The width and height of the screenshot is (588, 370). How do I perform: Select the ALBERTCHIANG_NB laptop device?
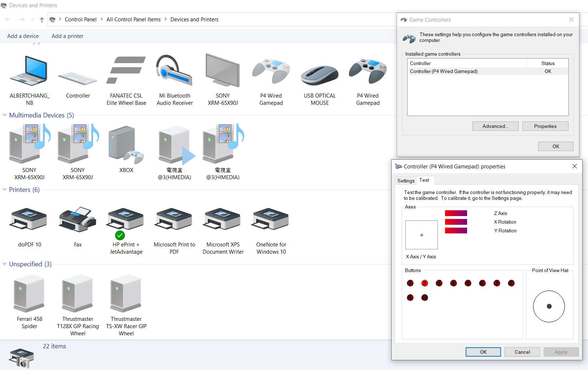pyautogui.click(x=30, y=80)
